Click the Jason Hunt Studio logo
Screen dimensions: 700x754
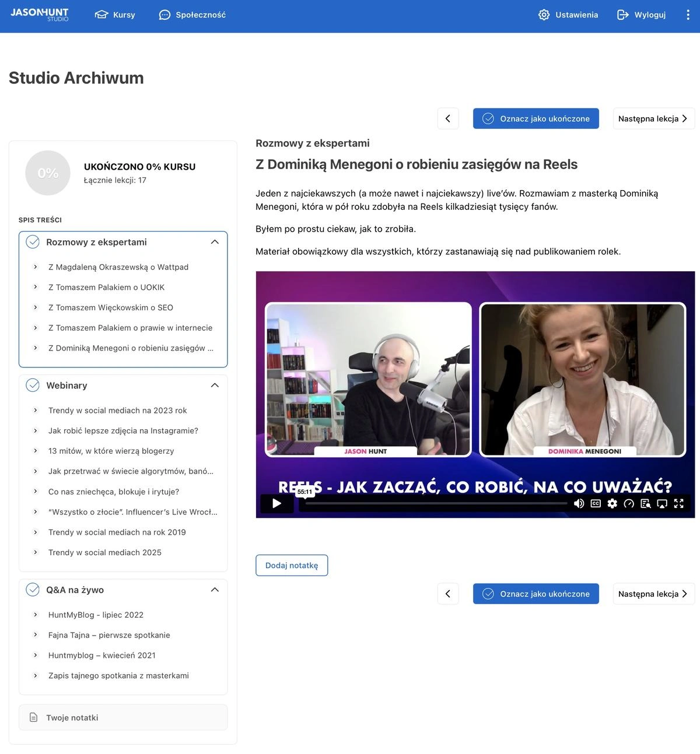pyautogui.click(x=40, y=15)
